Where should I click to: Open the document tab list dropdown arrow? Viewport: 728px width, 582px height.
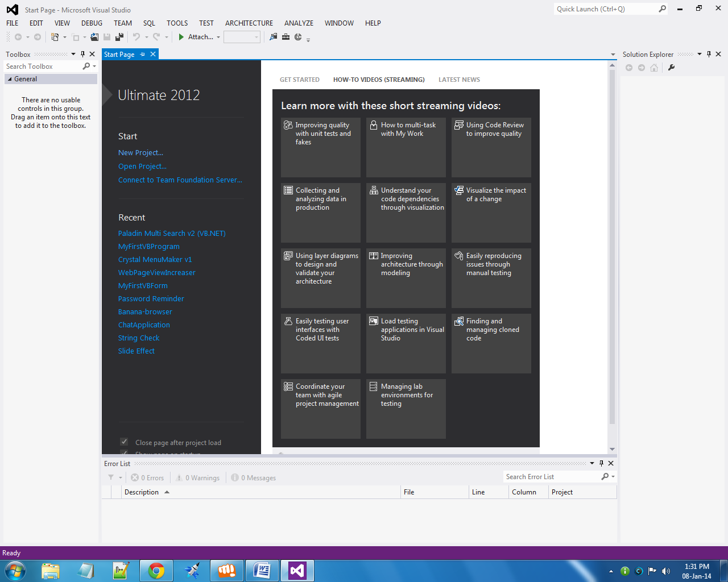click(x=613, y=55)
